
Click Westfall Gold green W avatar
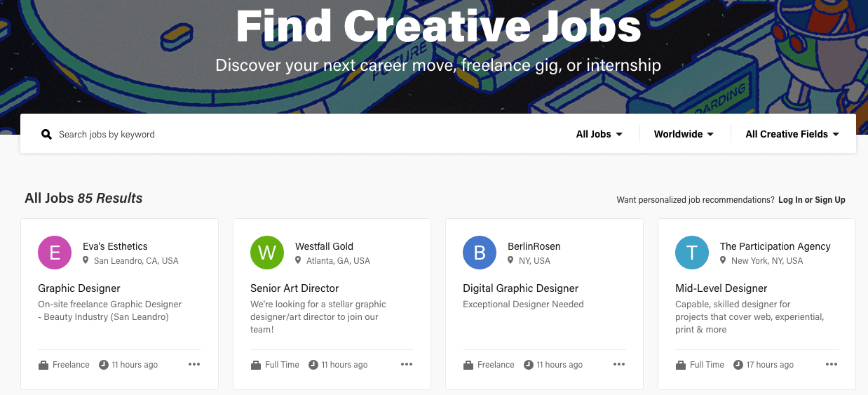coord(267,253)
